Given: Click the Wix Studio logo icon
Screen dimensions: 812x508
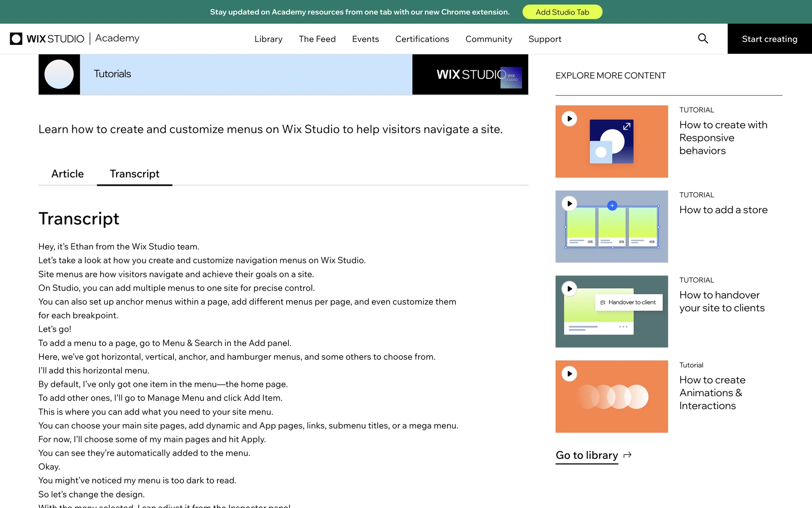Looking at the screenshot, I should click(16, 39).
